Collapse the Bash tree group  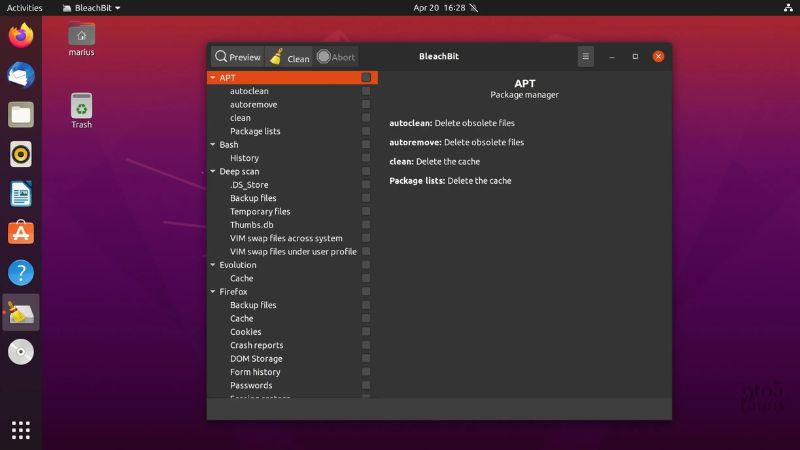pyautogui.click(x=213, y=144)
